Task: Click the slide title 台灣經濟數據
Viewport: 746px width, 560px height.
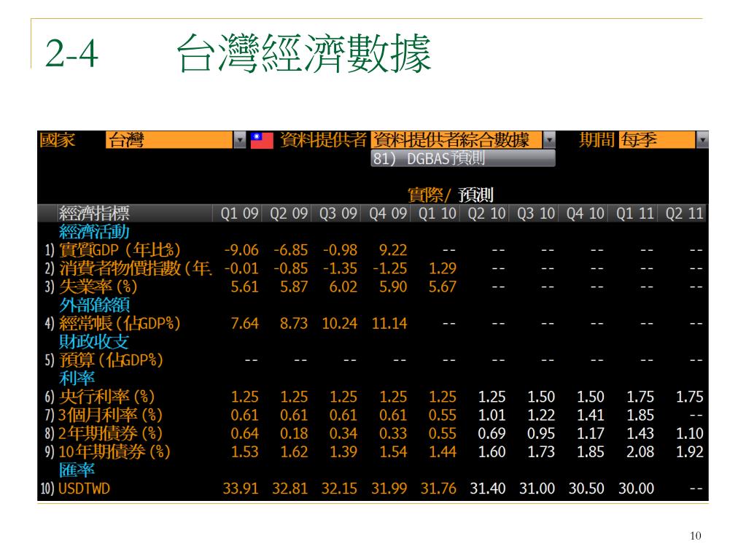Action: click(304, 54)
